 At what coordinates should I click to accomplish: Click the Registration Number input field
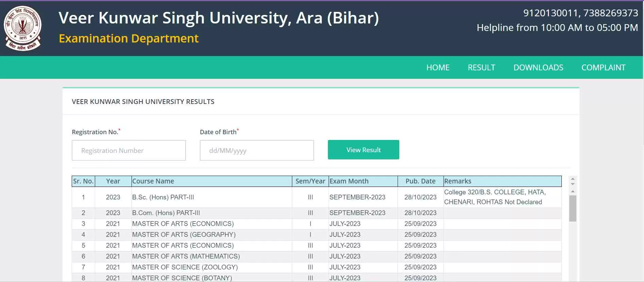click(129, 150)
